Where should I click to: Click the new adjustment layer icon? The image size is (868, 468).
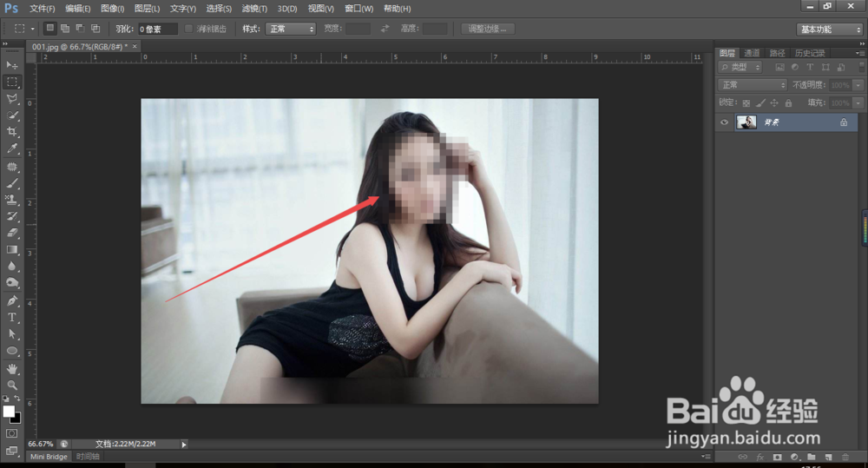pyautogui.click(x=794, y=457)
